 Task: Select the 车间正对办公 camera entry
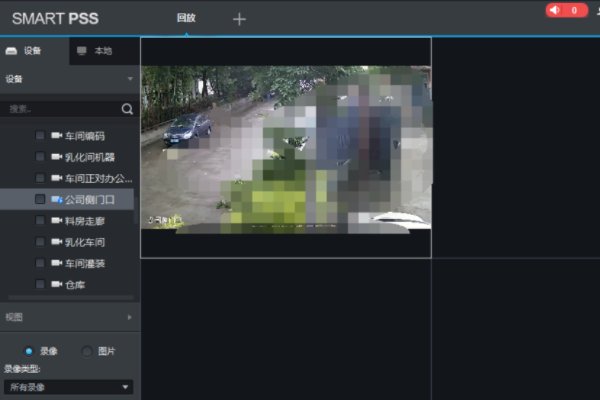coord(98,178)
